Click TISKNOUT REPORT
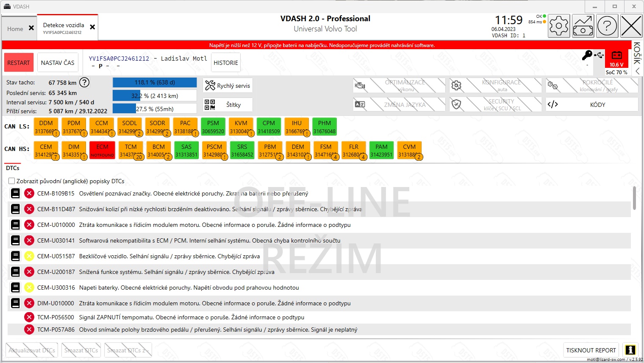The image size is (644, 363). (591, 350)
